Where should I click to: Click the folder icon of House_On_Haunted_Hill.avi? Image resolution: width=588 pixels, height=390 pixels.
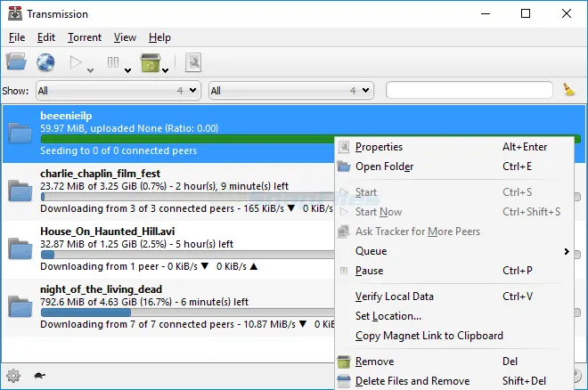tap(20, 248)
